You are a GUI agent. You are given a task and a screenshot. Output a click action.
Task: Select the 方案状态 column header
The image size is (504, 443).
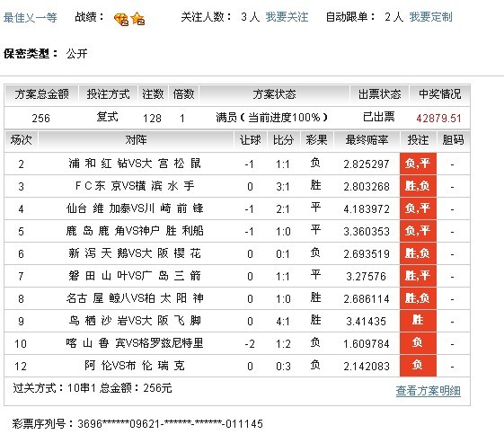(274, 94)
